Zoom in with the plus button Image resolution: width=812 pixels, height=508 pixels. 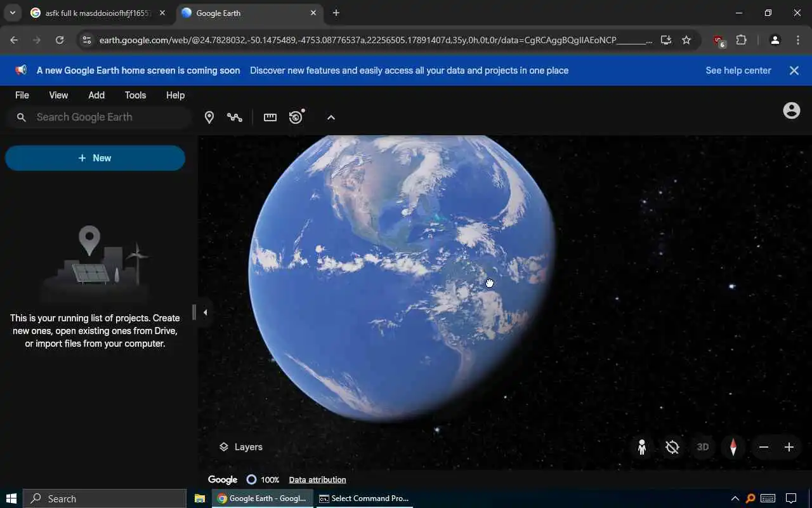tap(789, 447)
